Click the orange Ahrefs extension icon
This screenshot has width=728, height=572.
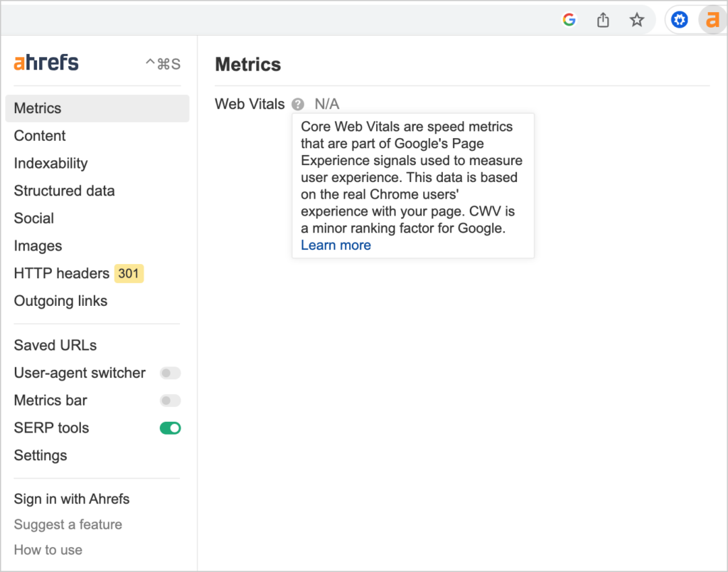pos(712,20)
